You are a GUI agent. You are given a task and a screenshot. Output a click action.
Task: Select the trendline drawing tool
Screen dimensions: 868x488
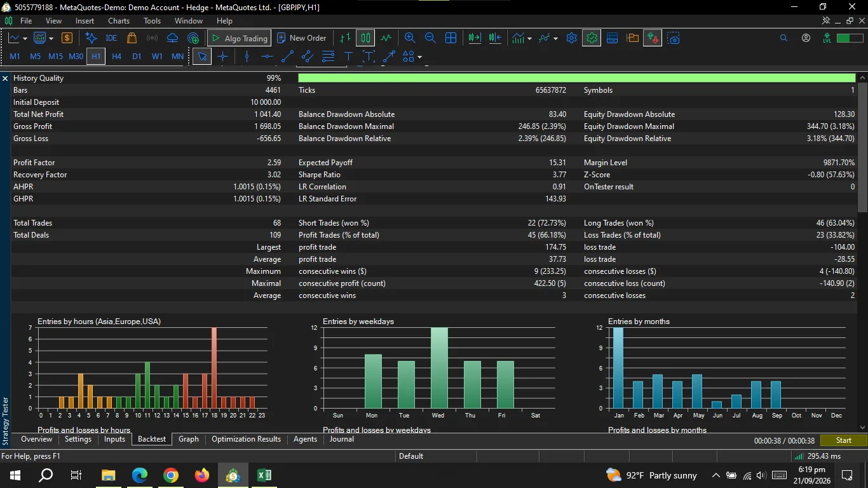coord(287,57)
